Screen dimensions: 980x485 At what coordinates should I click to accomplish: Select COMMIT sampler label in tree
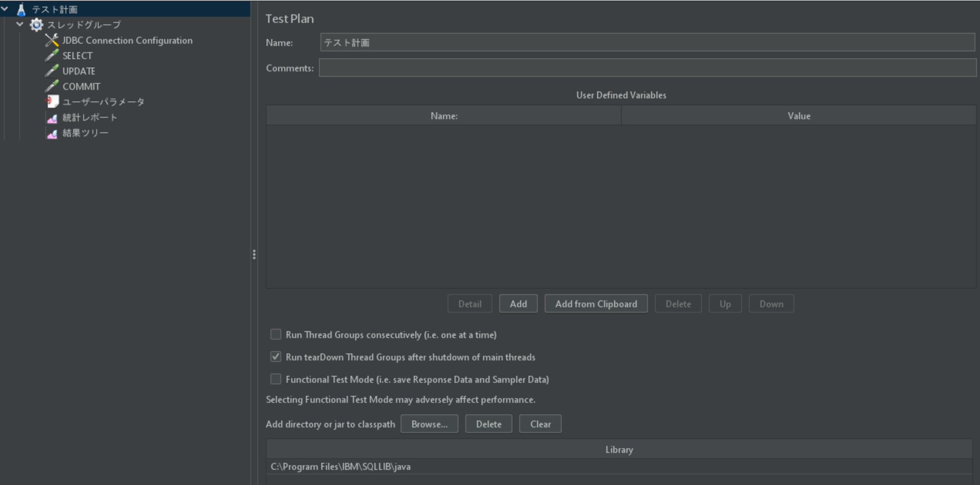pyautogui.click(x=81, y=86)
